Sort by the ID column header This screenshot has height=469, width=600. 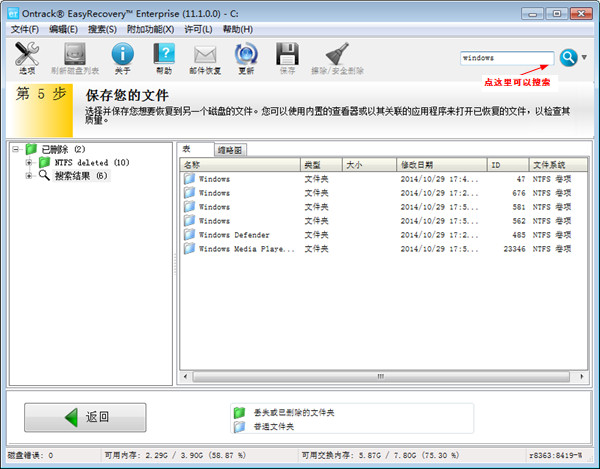pos(508,165)
